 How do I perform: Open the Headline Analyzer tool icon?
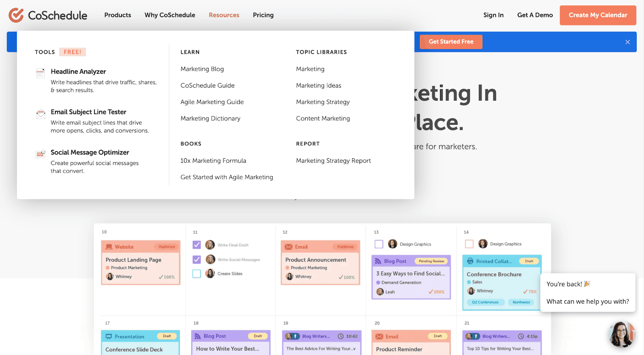click(41, 73)
